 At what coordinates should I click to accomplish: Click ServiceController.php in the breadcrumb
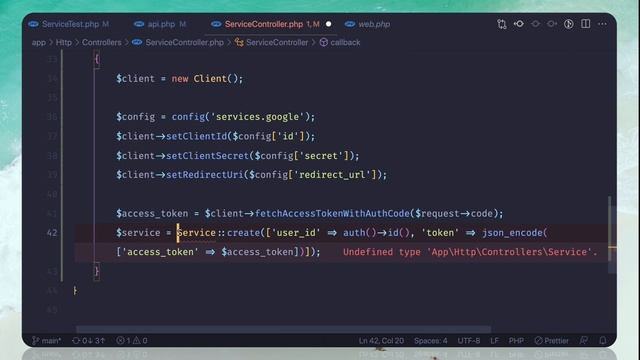click(184, 42)
